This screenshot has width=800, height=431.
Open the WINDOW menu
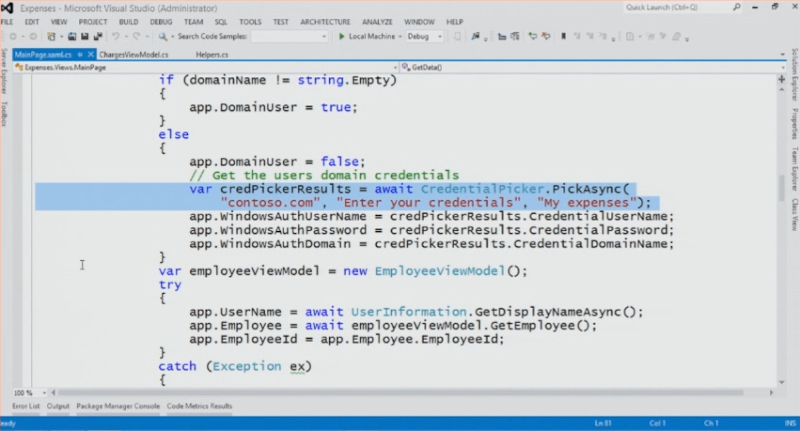(419, 22)
